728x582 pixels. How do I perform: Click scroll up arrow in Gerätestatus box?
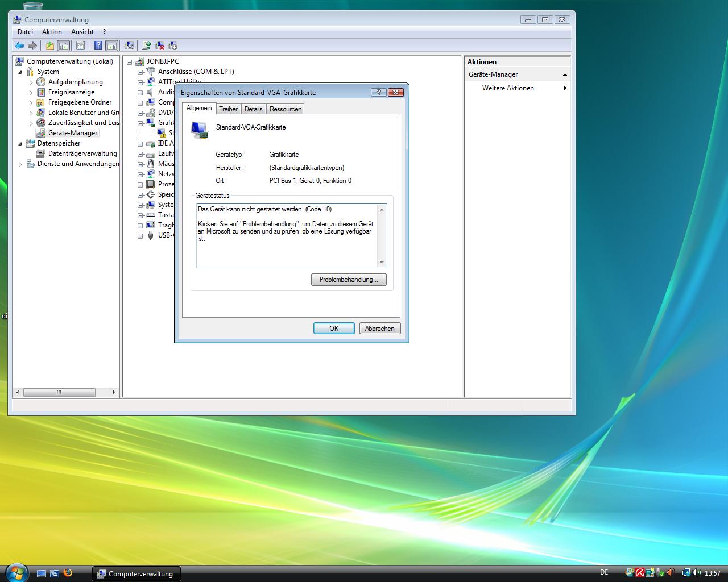(382, 210)
